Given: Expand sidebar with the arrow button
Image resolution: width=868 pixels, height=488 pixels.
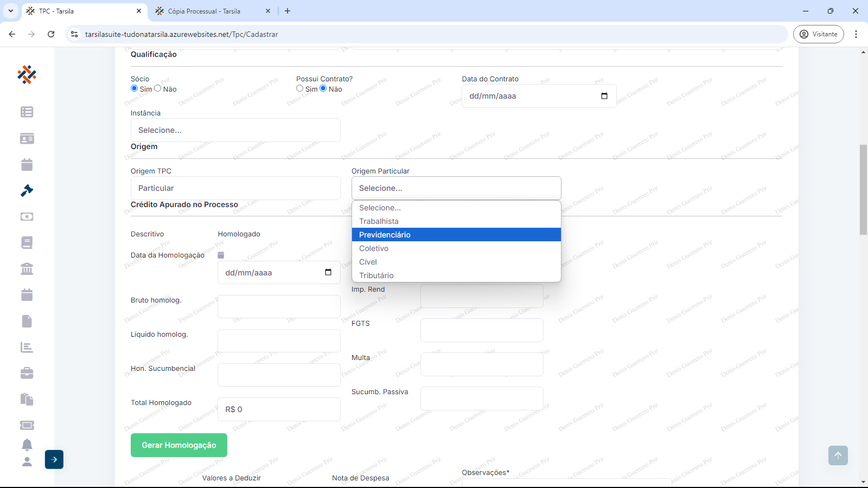Looking at the screenshot, I should coord(54,459).
